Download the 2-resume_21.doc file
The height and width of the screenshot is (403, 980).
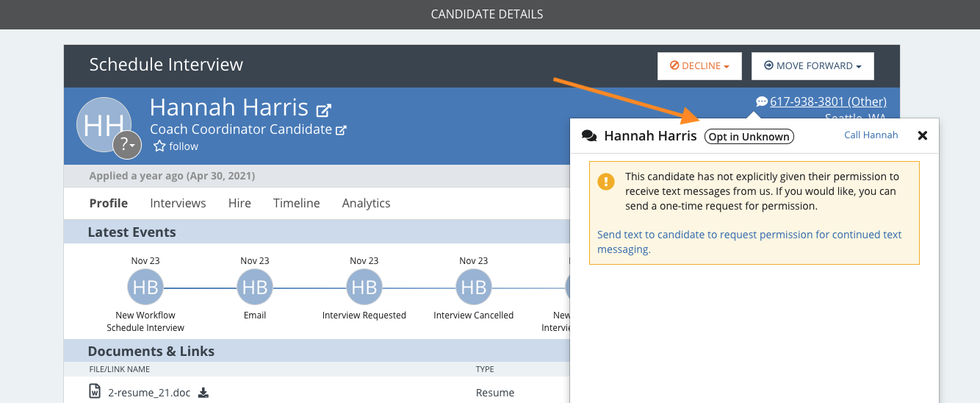(x=203, y=393)
